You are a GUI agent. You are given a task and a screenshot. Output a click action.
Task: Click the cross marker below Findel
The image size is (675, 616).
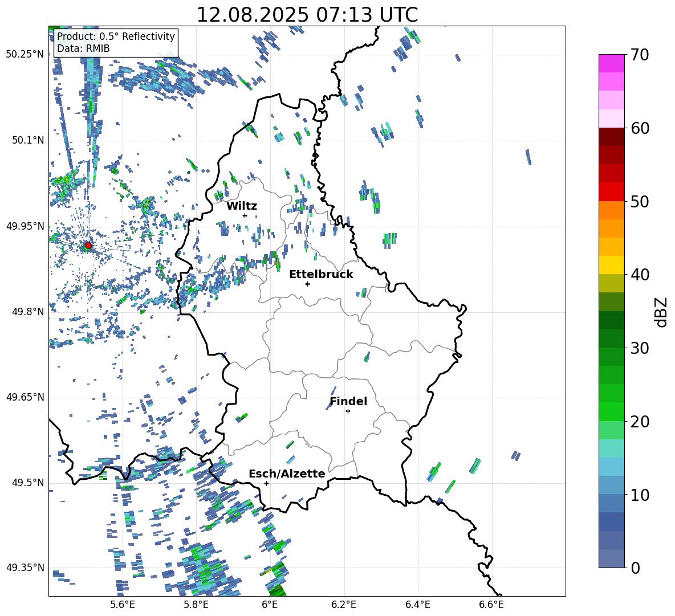(x=348, y=411)
